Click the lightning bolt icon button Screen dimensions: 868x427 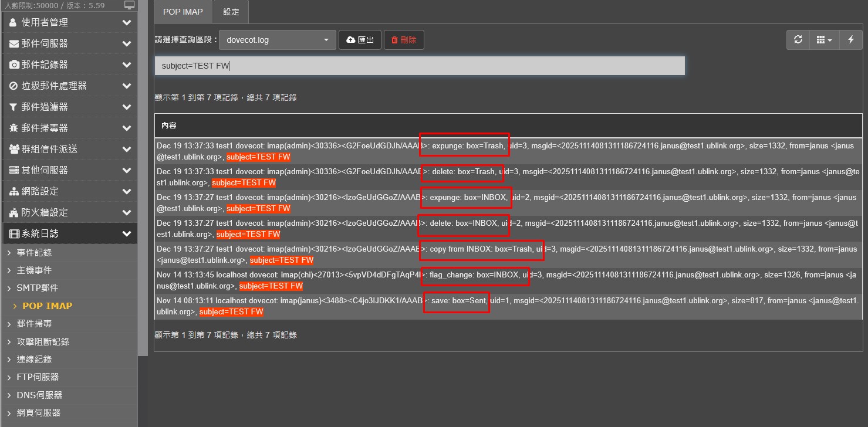coord(851,40)
